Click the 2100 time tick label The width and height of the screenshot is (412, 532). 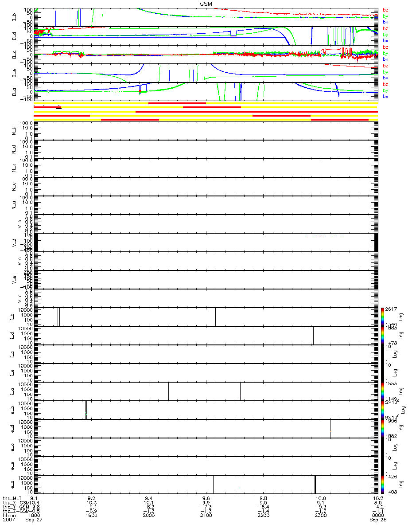pos(206,516)
